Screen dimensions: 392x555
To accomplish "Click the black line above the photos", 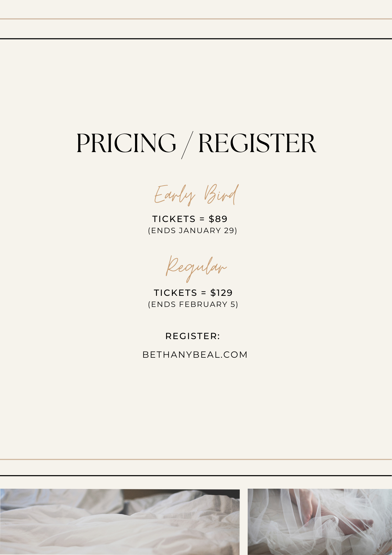I will tap(196, 475).
